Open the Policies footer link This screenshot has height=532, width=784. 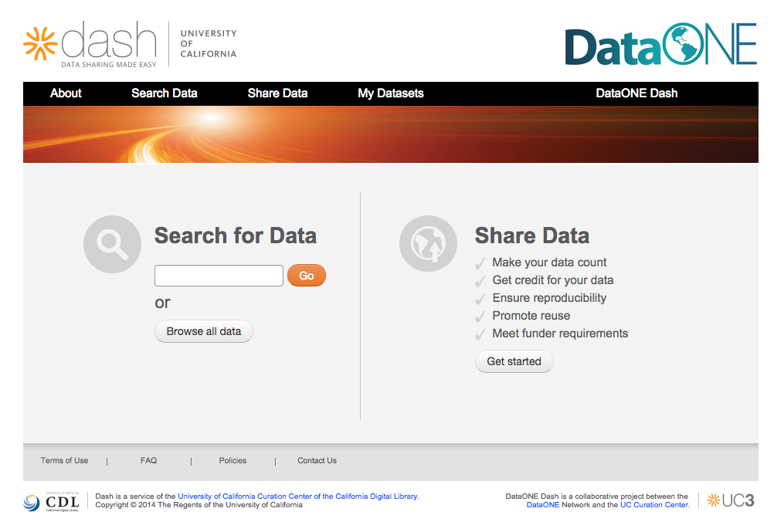[232, 460]
